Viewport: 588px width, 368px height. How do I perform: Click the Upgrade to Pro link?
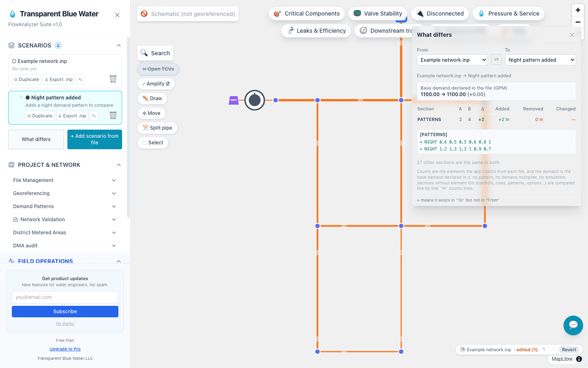click(65, 349)
